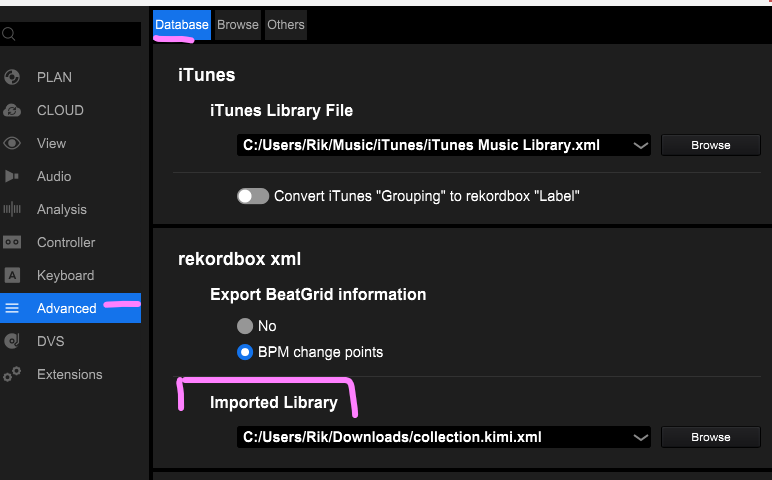Switch to the Others tab

(x=286, y=25)
